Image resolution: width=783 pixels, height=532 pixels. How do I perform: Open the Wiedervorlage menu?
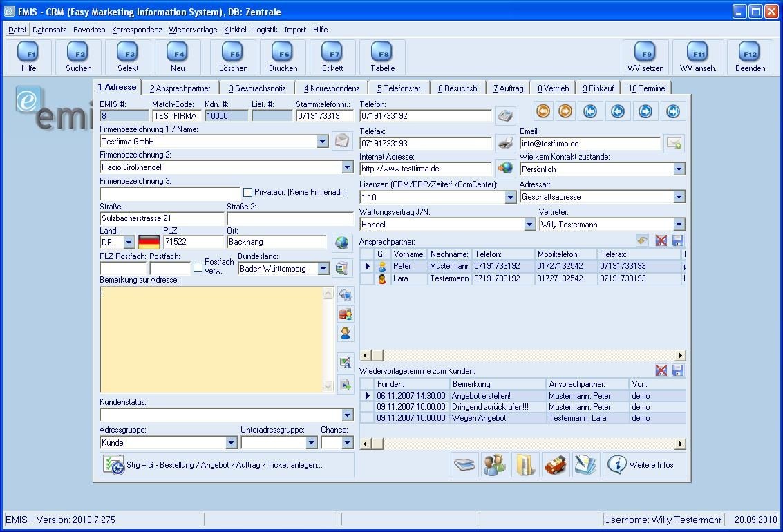(x=193, y=30)
